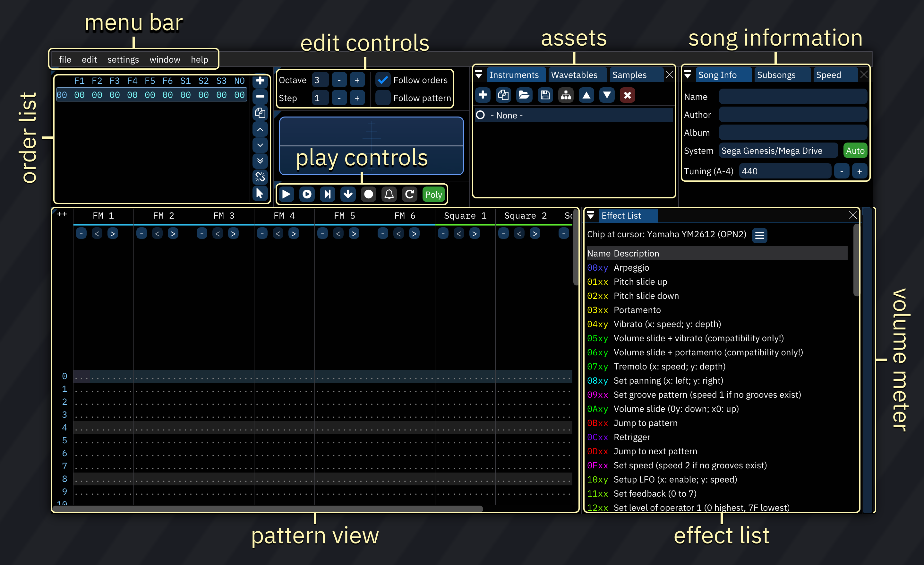This screenshot has height=565, width=924.
Task: Check the Follow pattern checkbox
Action: coord(382,98)
